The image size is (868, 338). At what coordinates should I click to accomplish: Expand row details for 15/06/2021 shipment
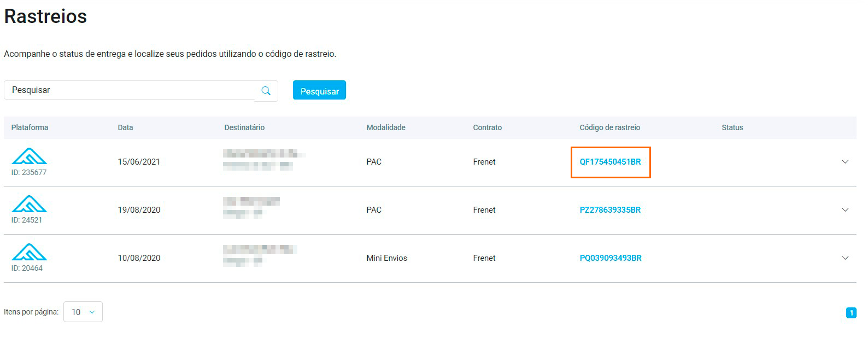coord(845,162)
